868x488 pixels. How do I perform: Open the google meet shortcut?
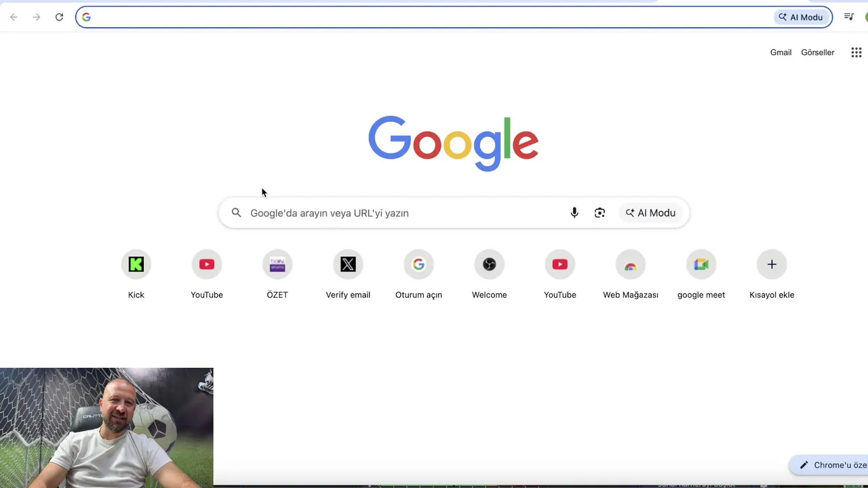pos(701,274)
